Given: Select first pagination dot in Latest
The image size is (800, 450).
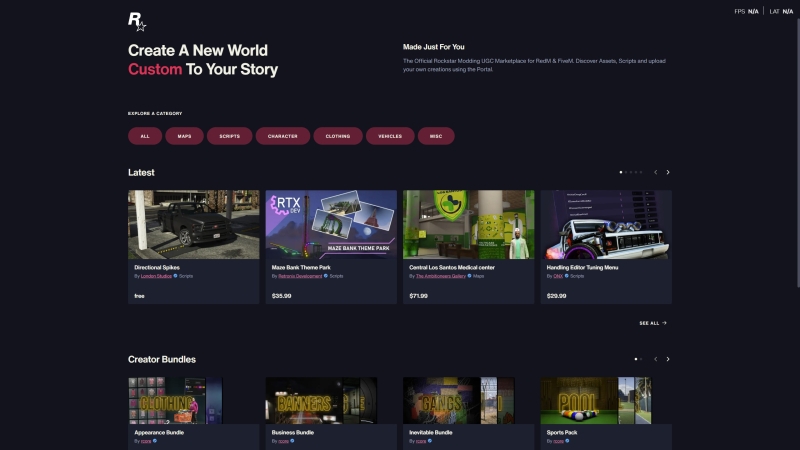Looking at the screenshot, I should 621,172.
